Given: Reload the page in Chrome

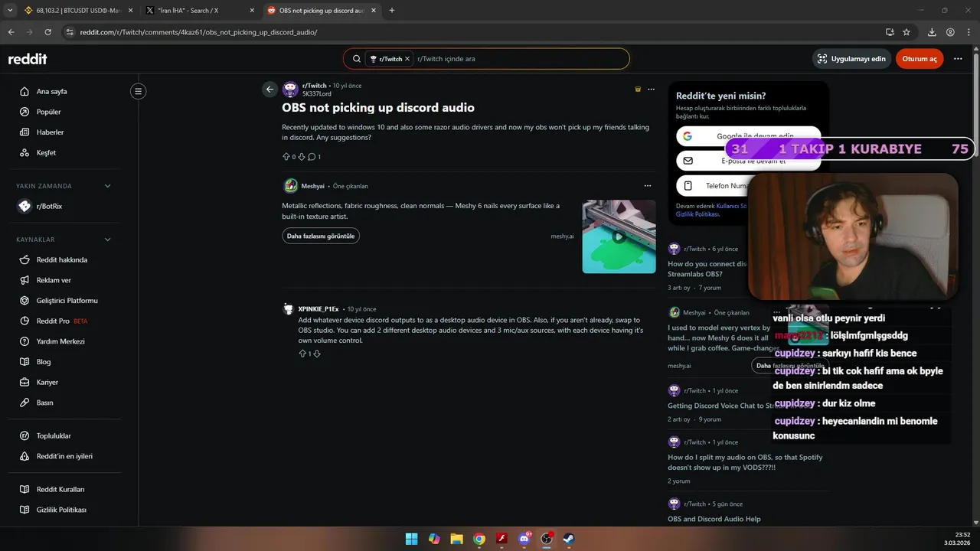Looking at the screenshot, I should [47, 32].
